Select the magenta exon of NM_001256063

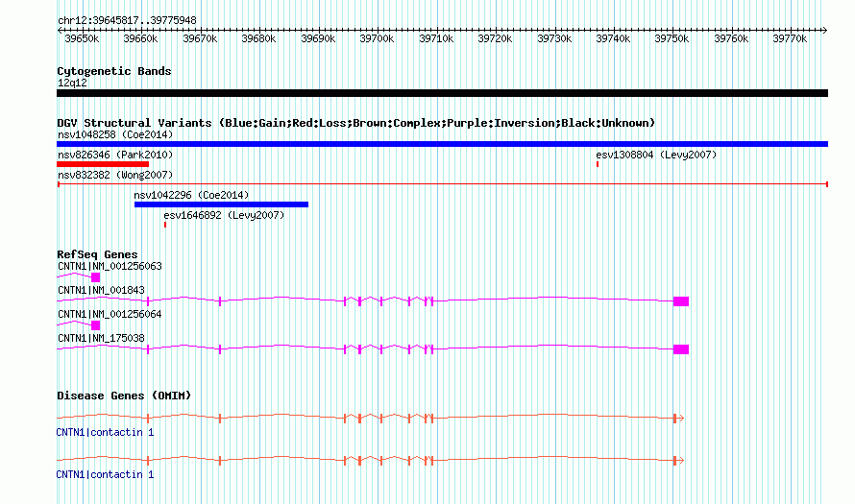pos(95,277)
